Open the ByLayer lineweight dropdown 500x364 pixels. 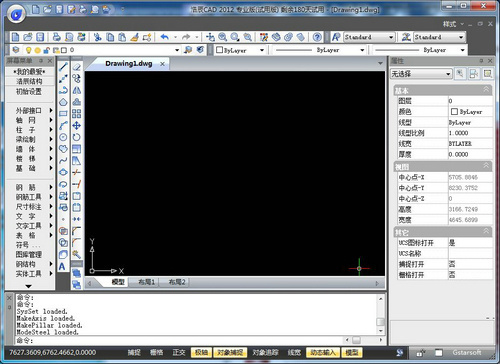463,50
